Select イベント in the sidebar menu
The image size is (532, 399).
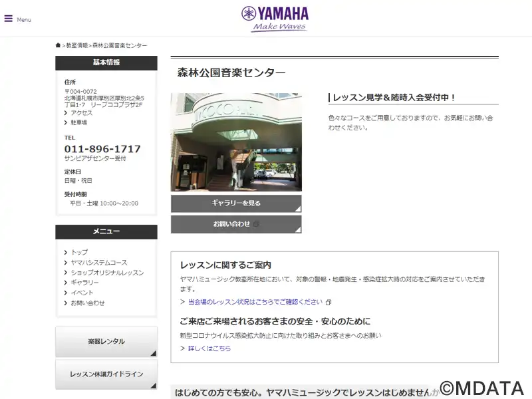point(82,293)
